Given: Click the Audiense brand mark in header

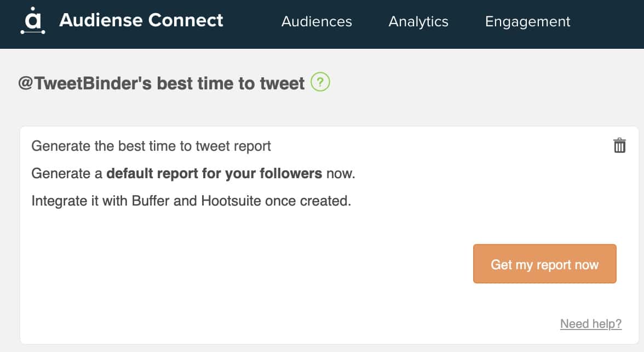Looking at the screenshot, I should click(x=34, y=22).
